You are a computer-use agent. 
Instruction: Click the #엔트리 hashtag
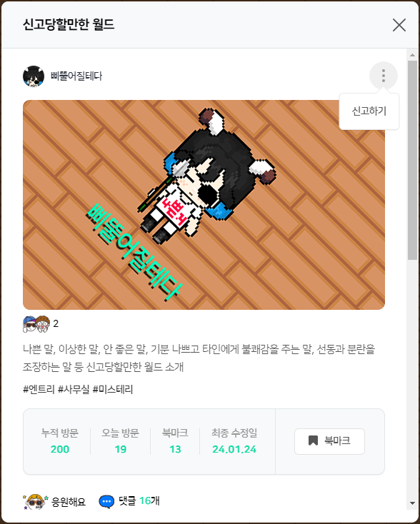click(x=39, y=389)
